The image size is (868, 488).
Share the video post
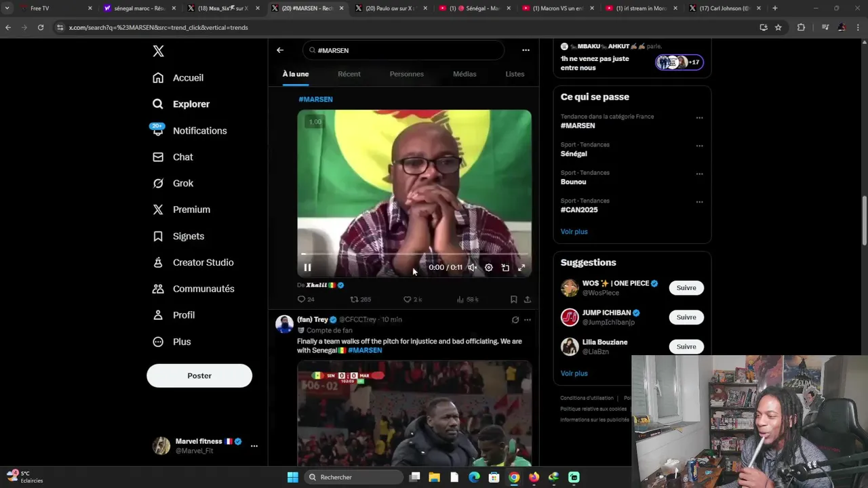click(x=528, y=300)
